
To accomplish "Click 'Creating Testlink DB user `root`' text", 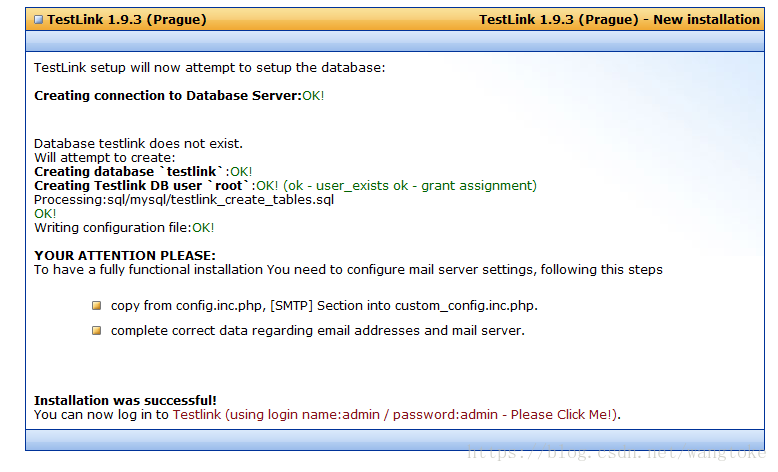I will point(141,186).
